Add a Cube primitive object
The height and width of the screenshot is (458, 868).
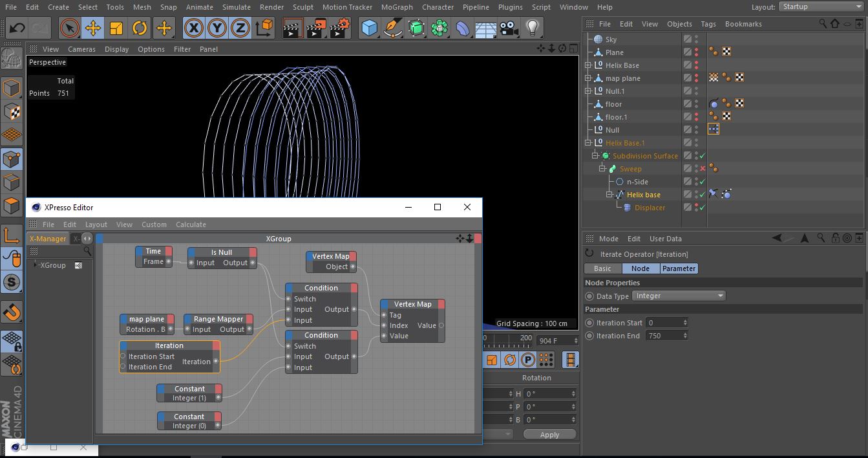pos(369,28)
